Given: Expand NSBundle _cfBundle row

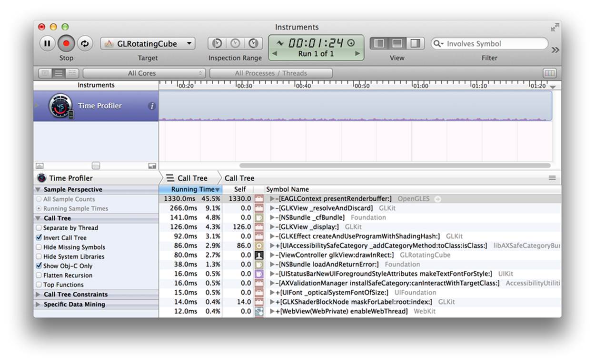Looking at the screenshot, I should pyautogui.click(x=272, y=217).
